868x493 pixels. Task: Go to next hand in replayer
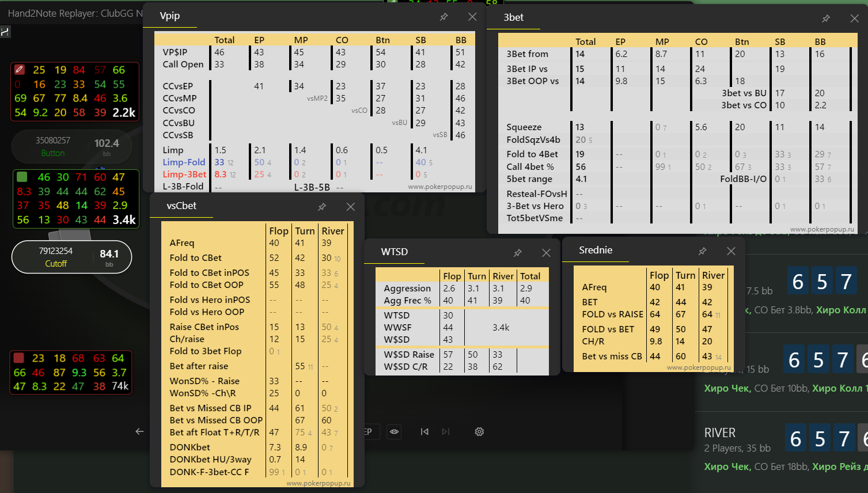pyautogui.click(x=446, y=431)
